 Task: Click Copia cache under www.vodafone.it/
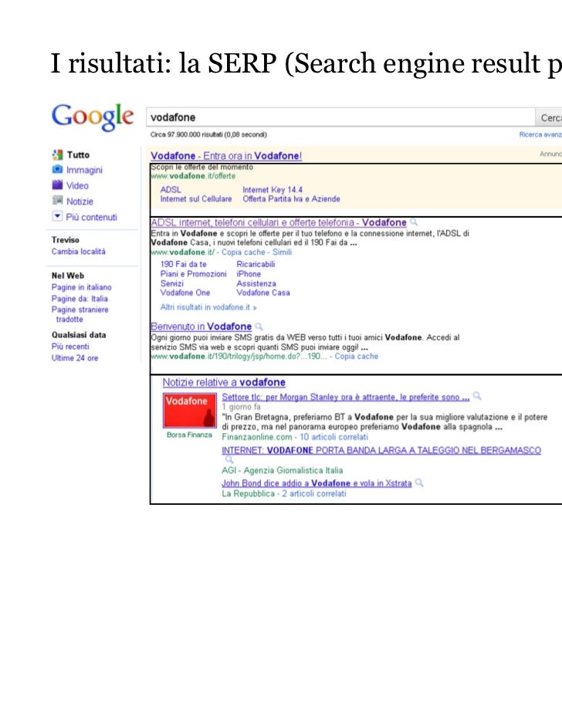(x=243, y=252)
